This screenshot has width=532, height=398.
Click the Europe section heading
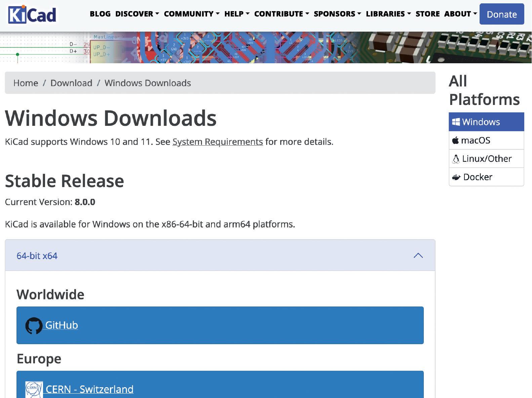pos(39,359)
